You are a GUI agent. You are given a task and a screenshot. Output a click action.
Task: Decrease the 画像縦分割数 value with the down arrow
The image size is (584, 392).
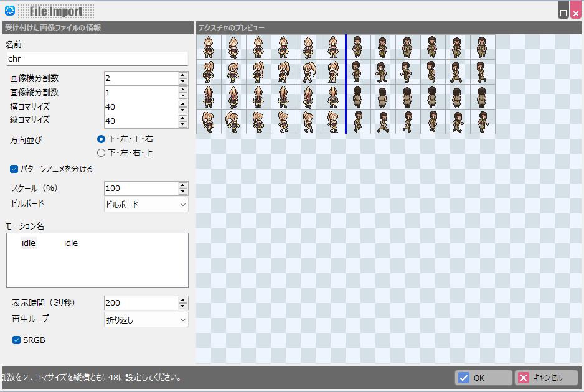(182, 95)
